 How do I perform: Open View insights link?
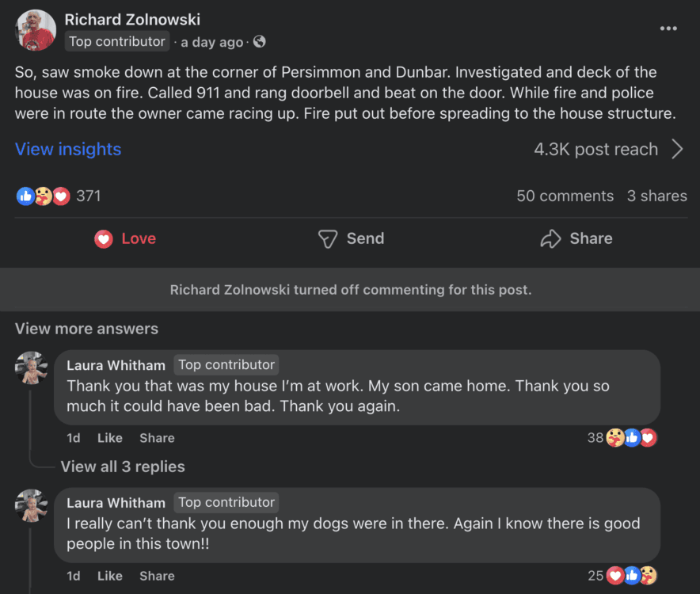click(x=68, y=149)
